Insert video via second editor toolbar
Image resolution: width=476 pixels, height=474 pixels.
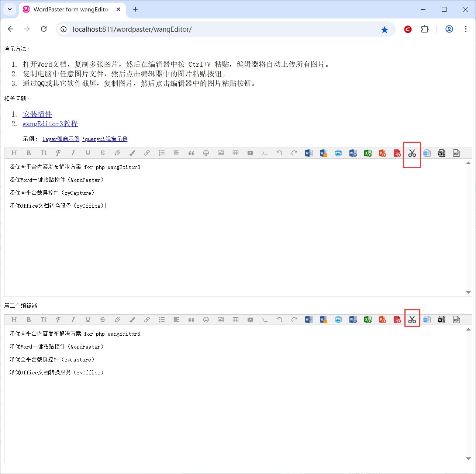pyautogui.click(x=250, y=320)
